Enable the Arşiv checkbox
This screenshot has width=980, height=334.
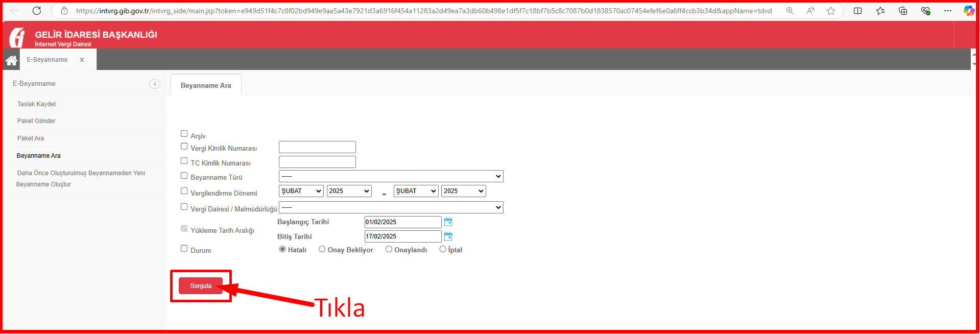[184, 134]
